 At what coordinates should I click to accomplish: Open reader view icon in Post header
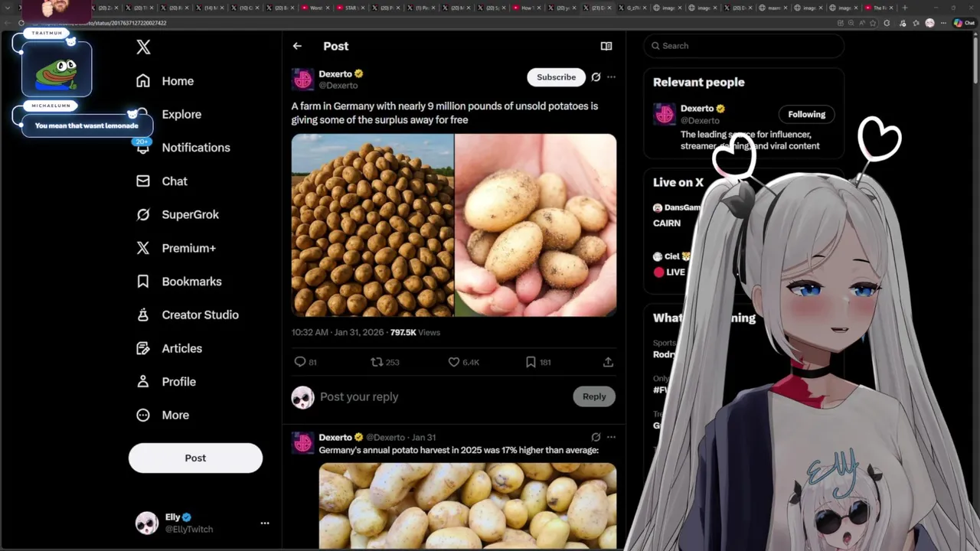606,46
